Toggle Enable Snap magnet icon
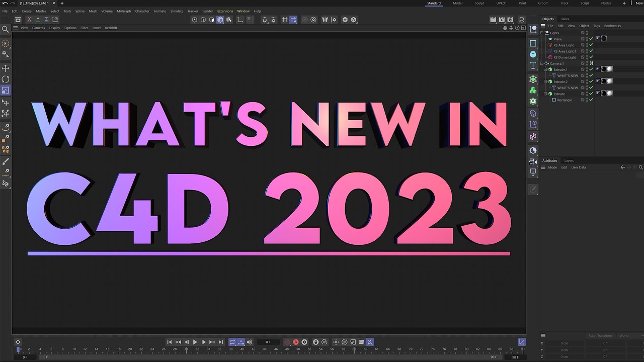The width and height of the screenshot is (644, 362). [x=265, y=20]
